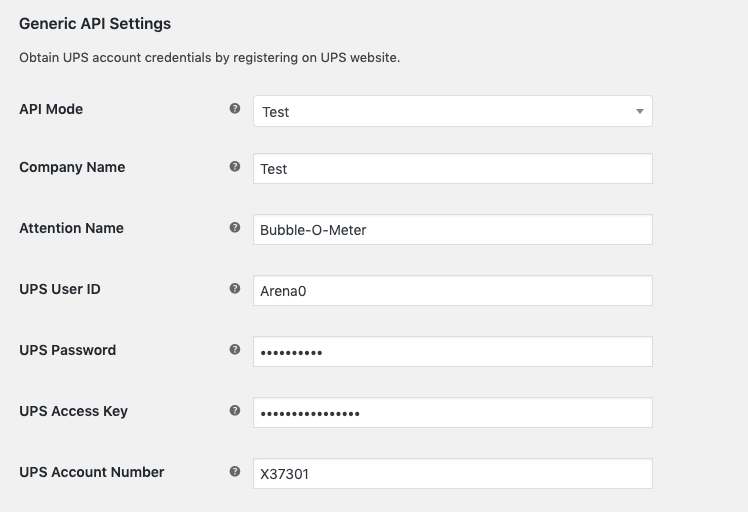Click the Attention Name field with Bubble-O-Meter
Image resolution: width=748 pixels, height=512 pixels.
[x=453, y=230]
